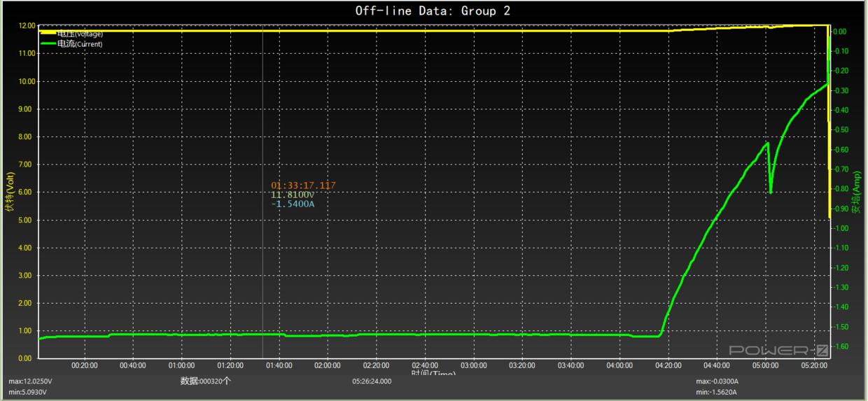Screen dimensions: 868x401
Task: Click the -1.5400A cursor current readout
Action: tap(293, 204)
